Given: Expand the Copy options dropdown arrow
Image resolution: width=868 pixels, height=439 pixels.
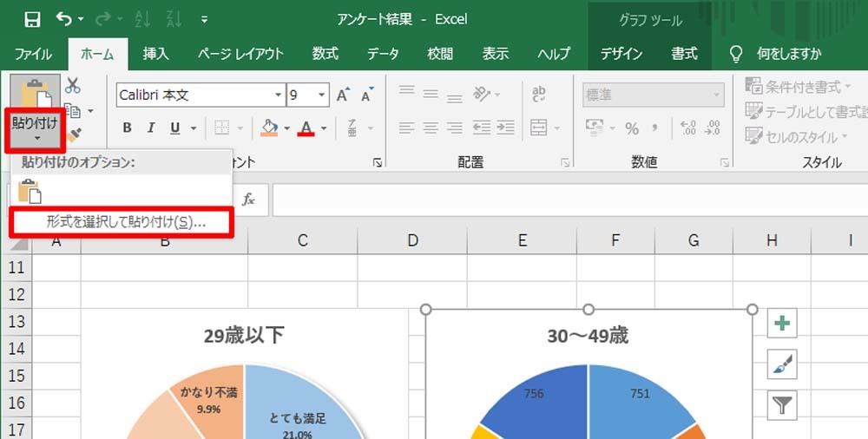Looking at the screenshot, I should pyautogui.click(x=90, y=111).
